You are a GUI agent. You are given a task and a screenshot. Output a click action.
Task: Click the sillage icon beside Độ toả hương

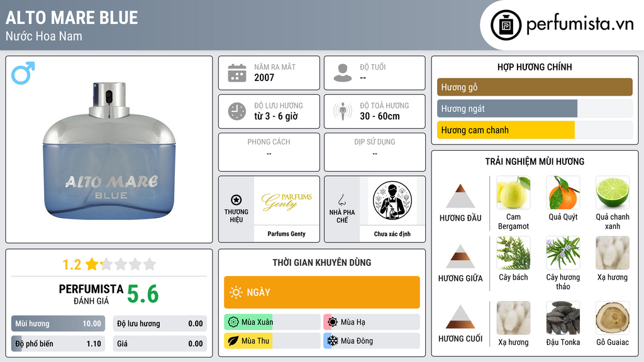343,111
